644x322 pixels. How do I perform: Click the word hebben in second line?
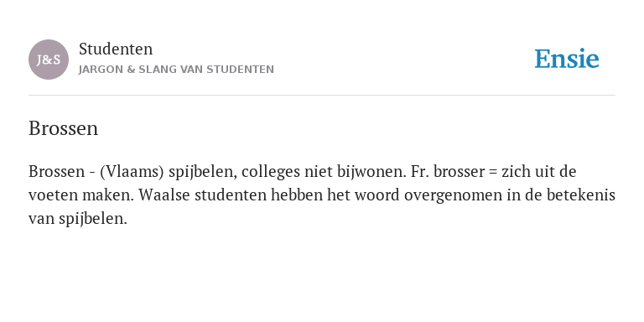tap(297, 195)
